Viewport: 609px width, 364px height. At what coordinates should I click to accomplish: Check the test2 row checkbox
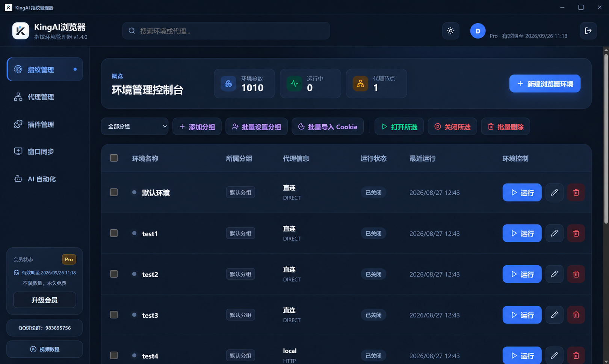tap(114, 274)
